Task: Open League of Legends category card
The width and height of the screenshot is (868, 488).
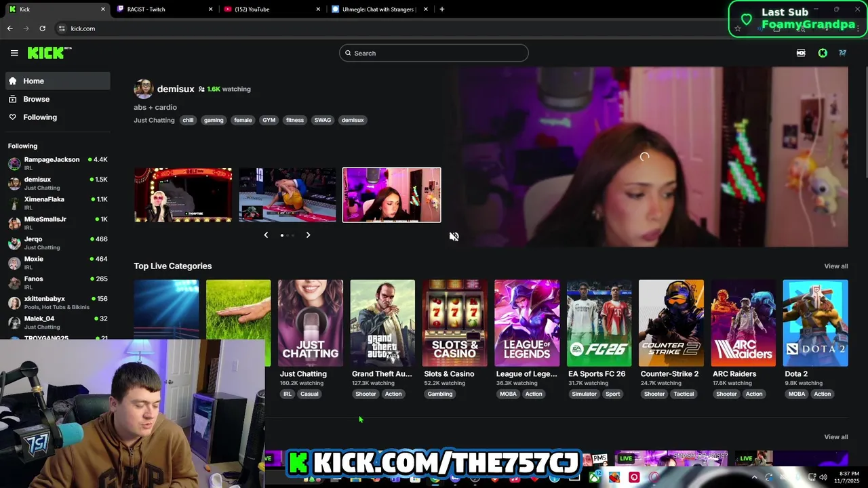Action: coord(527,323)
